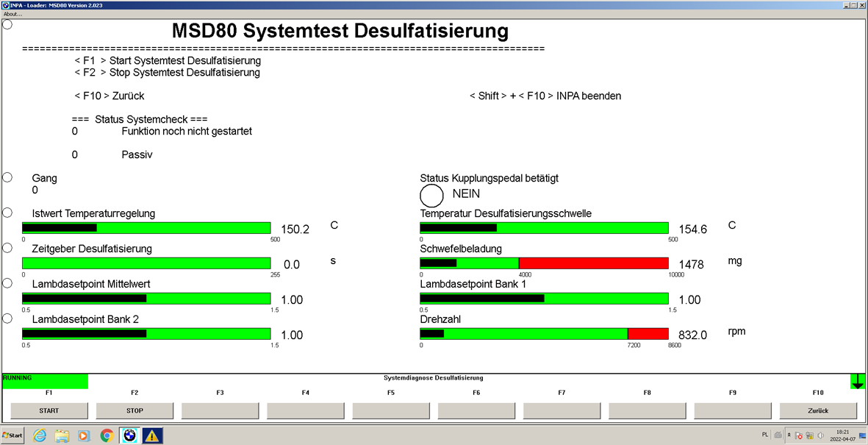Click the empty F9 function button
Viewport: 868px width, 445px height.
pyautogui.click(x=732, y=410)
